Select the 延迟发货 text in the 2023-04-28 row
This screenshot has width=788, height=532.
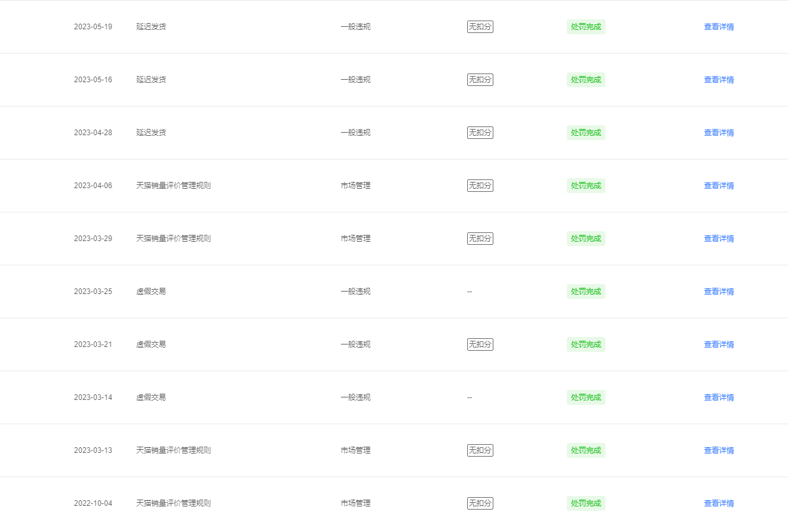pyautogui.click(x=151, y=133)
